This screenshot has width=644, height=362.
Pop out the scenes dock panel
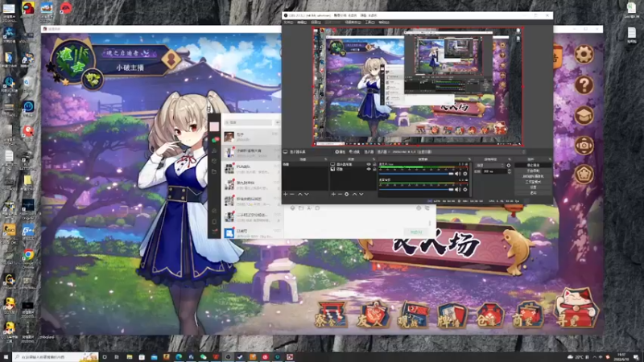point(326,159)
